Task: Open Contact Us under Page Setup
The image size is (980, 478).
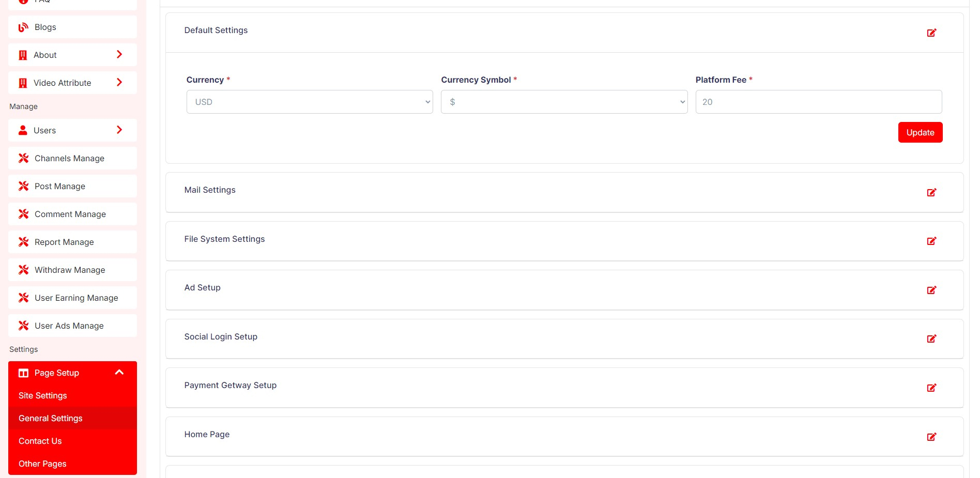Action: point(40,441)
